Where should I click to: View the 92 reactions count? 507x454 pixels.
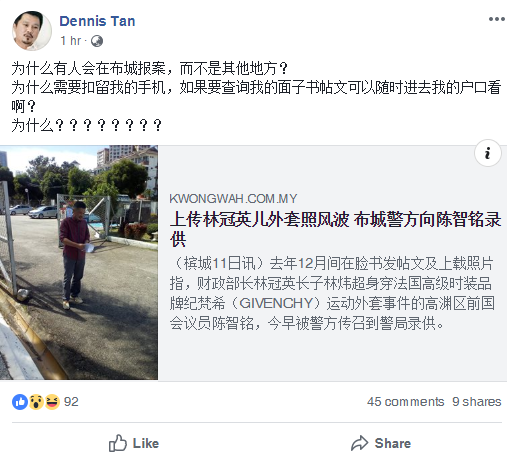[71, 402]
